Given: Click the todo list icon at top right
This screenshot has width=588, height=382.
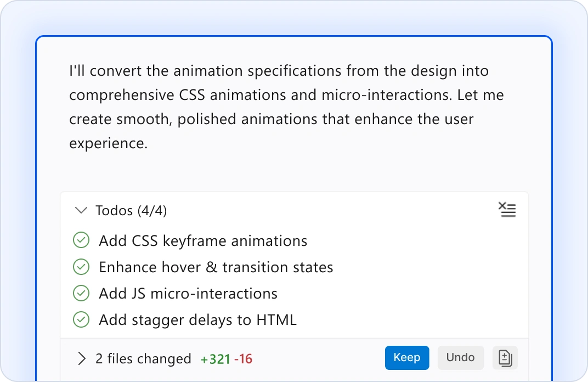Looking at the screenshot, I should click(x=507, y=210).
